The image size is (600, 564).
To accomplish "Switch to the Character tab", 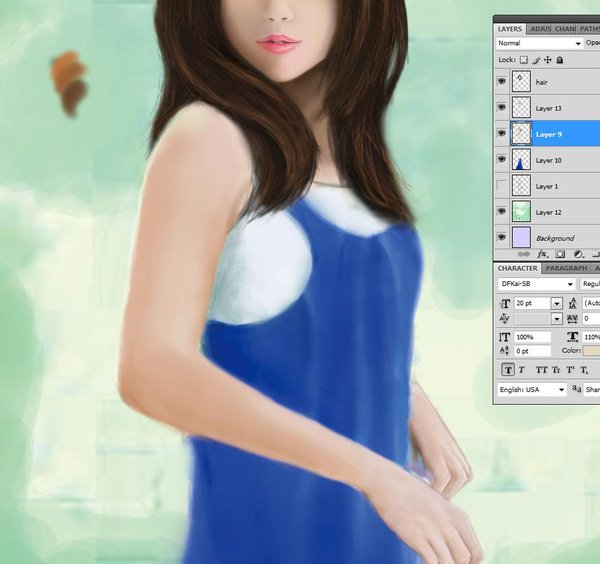I will pos(517,268).
